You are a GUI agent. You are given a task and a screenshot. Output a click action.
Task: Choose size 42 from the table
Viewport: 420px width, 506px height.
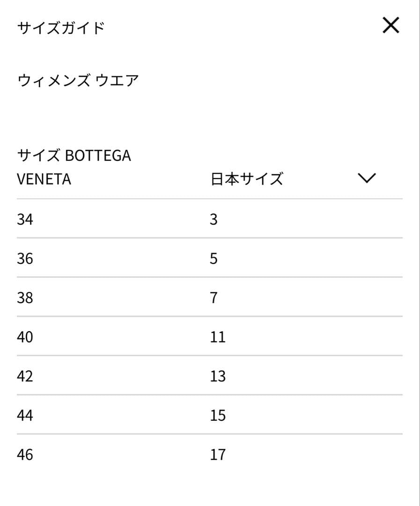tap(26, 375)
